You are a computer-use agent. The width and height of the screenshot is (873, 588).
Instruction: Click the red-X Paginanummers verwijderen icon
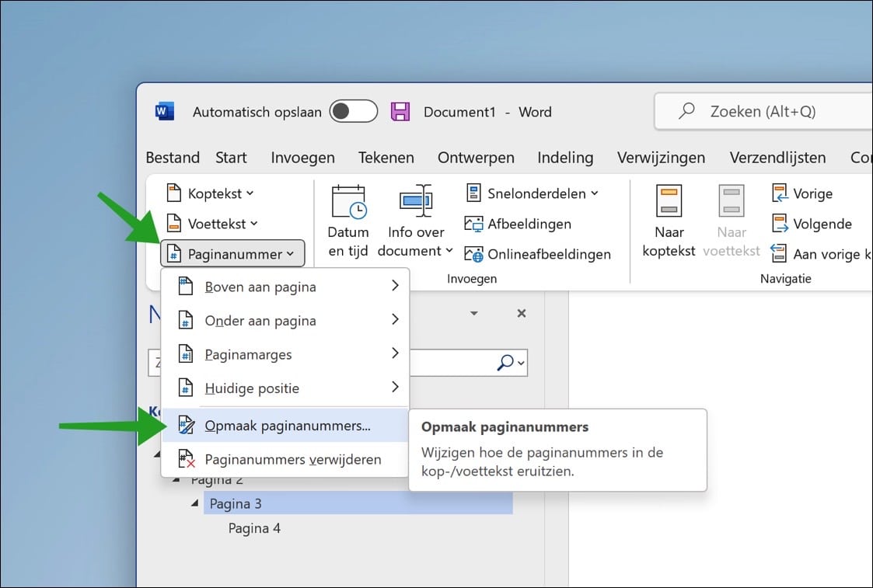pyautogui.click(x=187, y=459)
